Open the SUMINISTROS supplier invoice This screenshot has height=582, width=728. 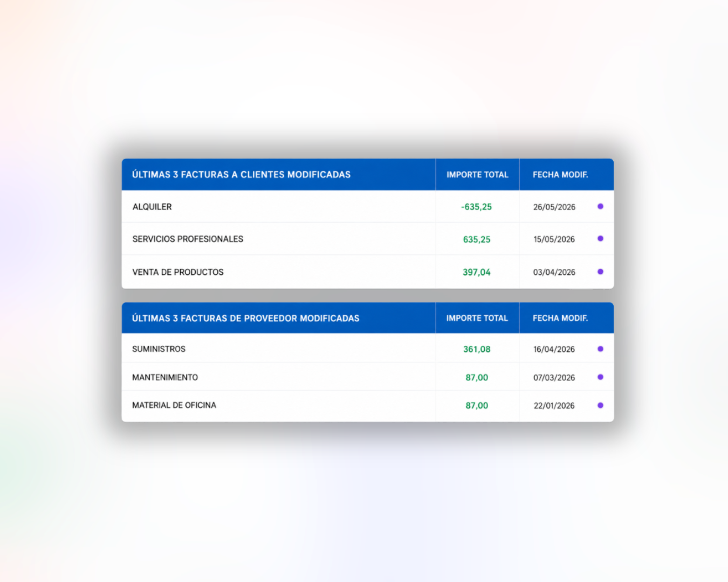pos(368,349)
